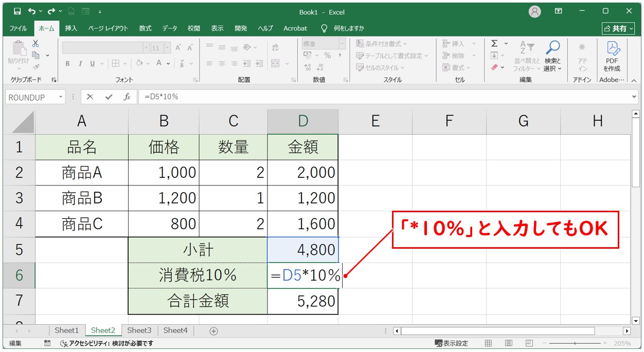Toggle Bold formatting
This screenshot has height=352, width=644.
67,64
